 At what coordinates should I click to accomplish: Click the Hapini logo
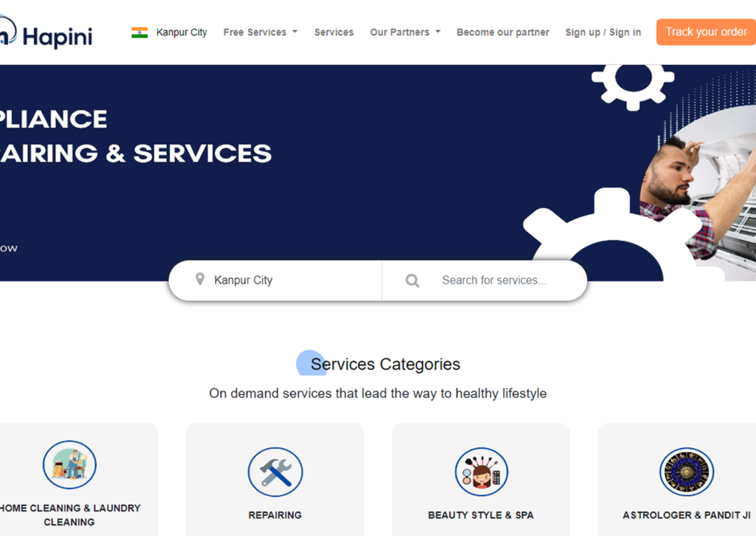(x=46, y=32)
